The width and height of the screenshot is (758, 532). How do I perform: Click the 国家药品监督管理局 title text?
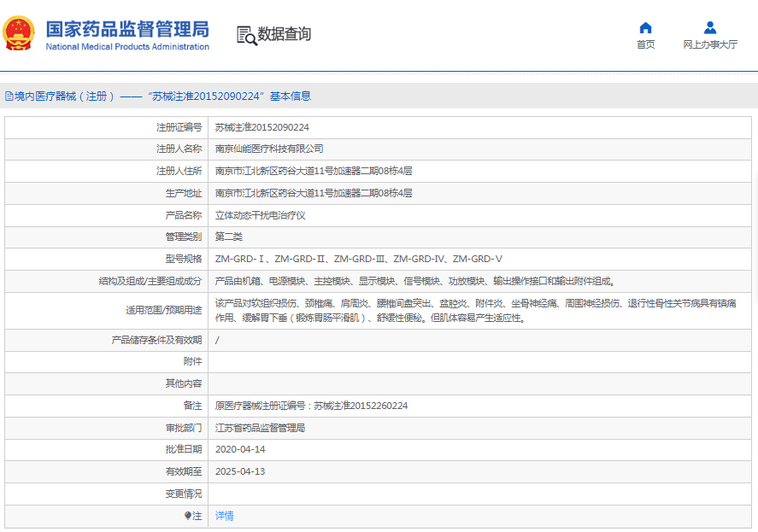click(x=127, y=29)
